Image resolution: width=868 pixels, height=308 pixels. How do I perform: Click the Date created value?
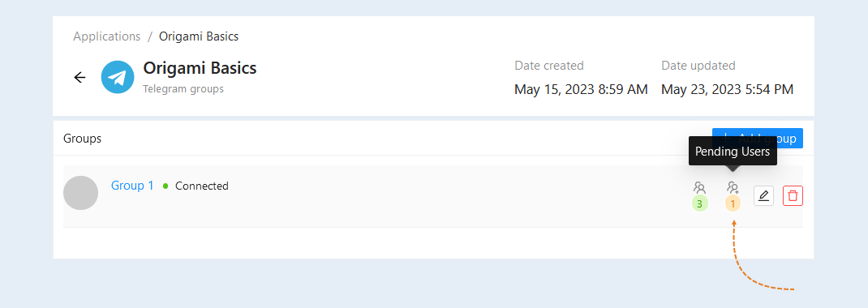(581, 90)
